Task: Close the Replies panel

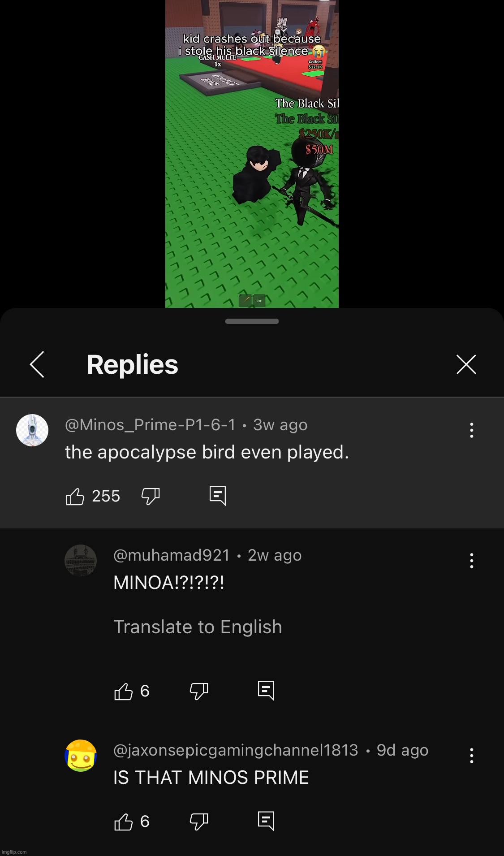Action: pos(466,364)
